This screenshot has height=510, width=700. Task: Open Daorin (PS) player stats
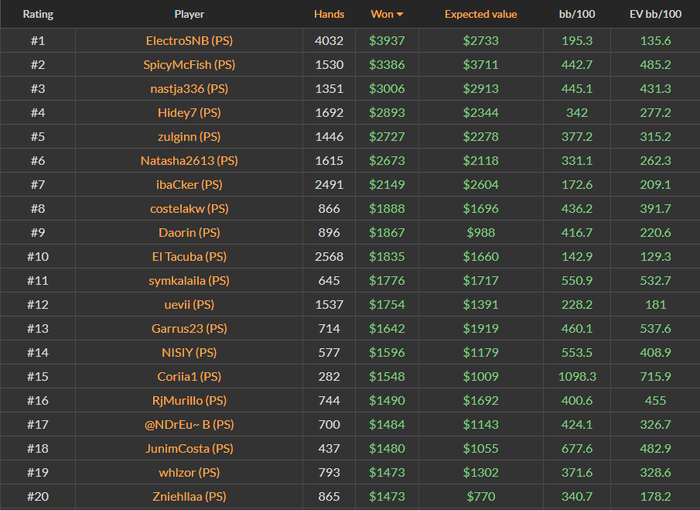pyautogui.click(x=189, y=232)
